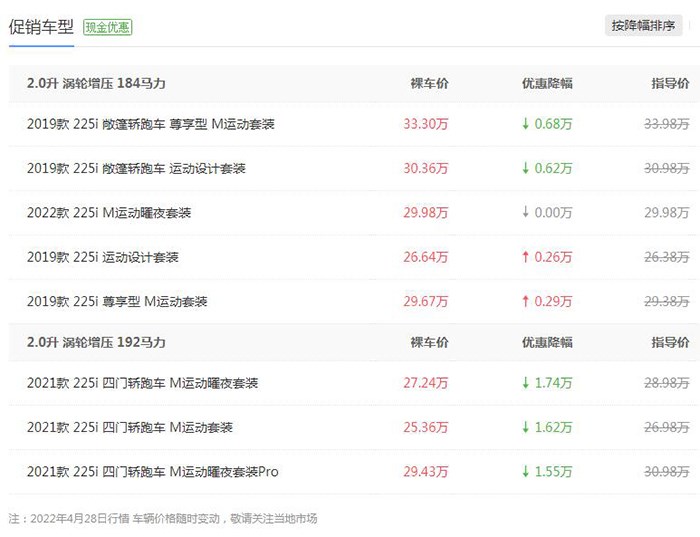Click the 1.74万 discount value

(553, 383)
